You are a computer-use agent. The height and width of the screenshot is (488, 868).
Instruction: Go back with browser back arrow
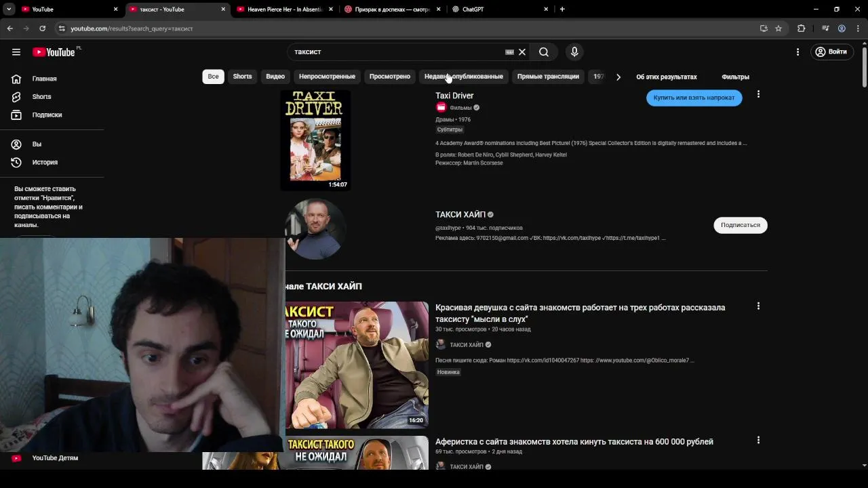coord(9,28)
